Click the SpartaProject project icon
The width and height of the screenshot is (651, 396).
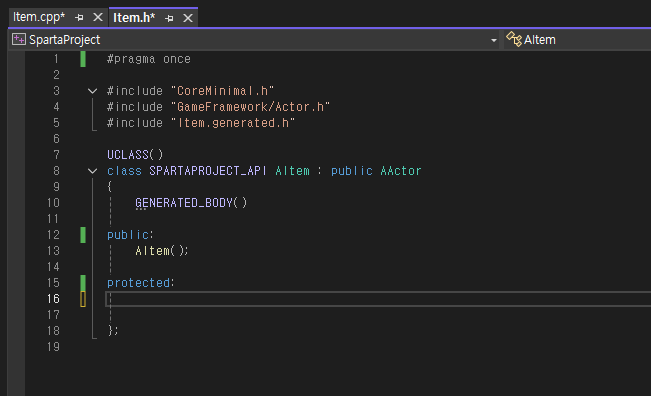[x=19, y=39]
